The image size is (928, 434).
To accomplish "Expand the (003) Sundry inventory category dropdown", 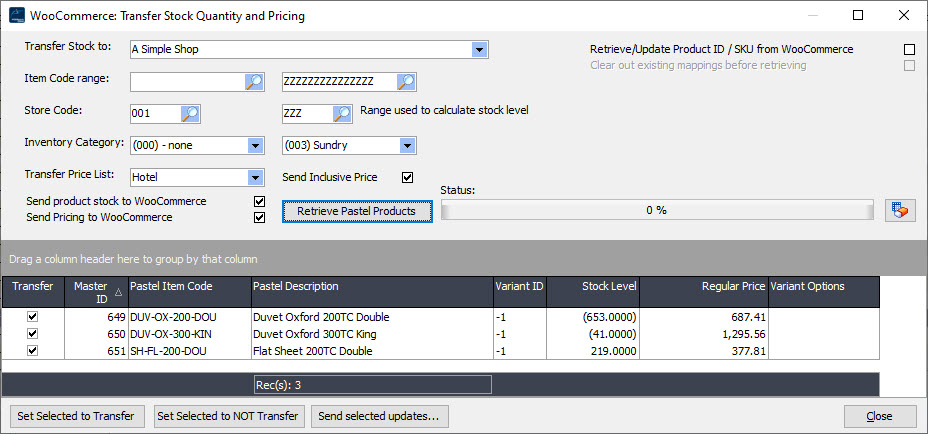I will click(407, 146).
